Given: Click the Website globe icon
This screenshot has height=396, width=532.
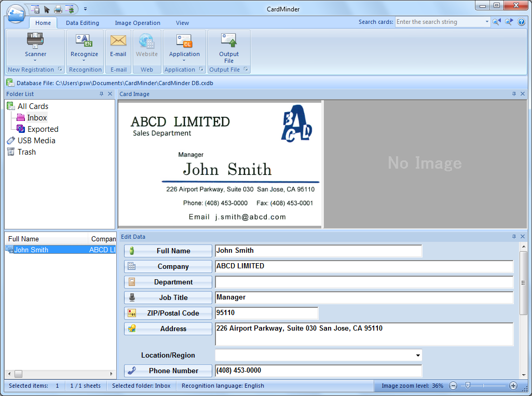Looking at the screenshot, I should pyautogui.click(x=146, y=40).
